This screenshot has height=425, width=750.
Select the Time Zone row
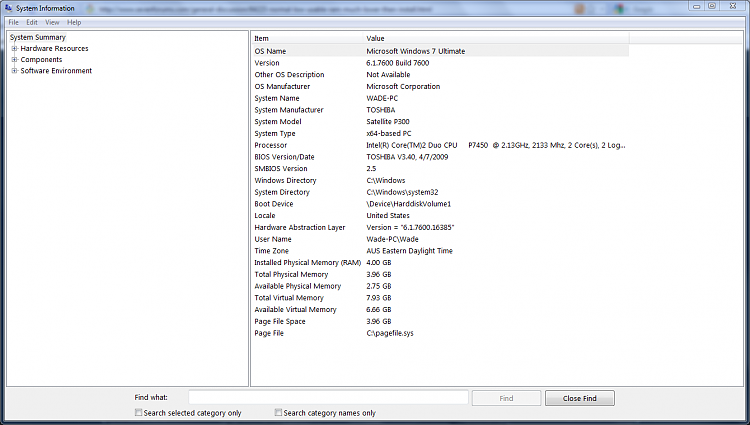[441, 251]
